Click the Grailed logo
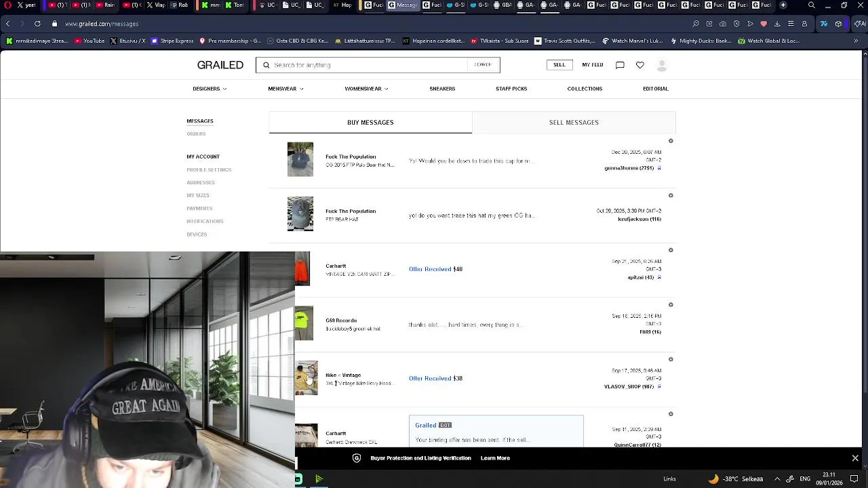This screenshot has width=868, height=488. click(220, 65)
